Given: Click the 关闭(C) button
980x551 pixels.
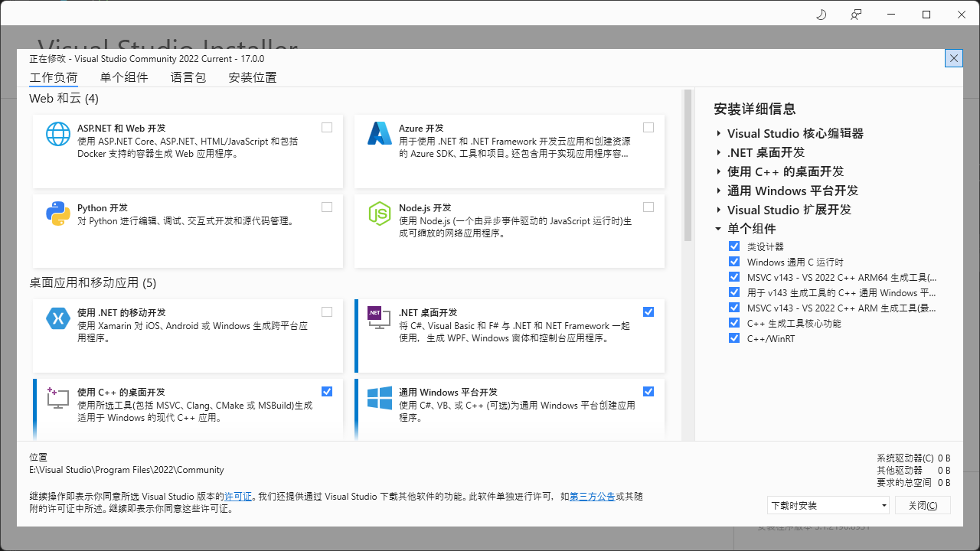Looking at the screenshot, I should tap(922, 505).
